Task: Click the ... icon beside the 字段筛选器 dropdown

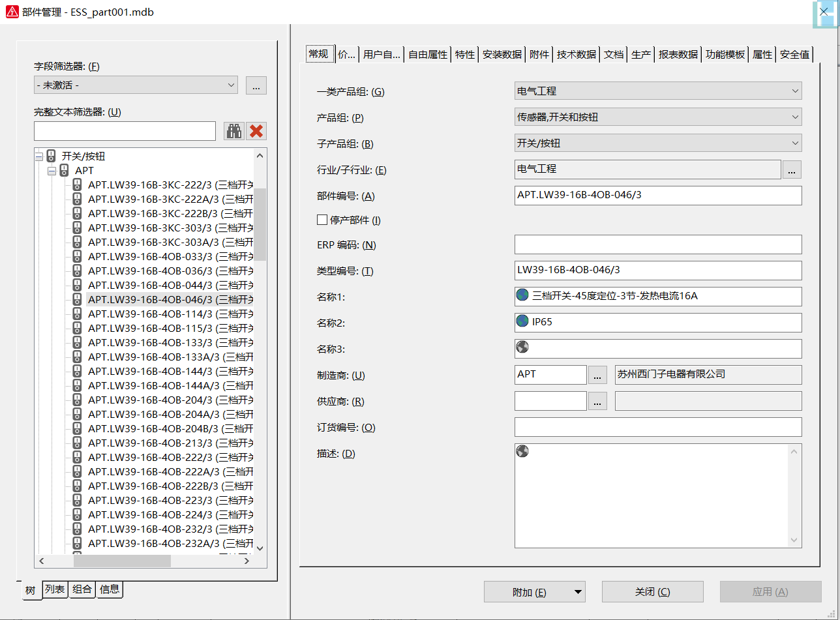Action: 256,85
